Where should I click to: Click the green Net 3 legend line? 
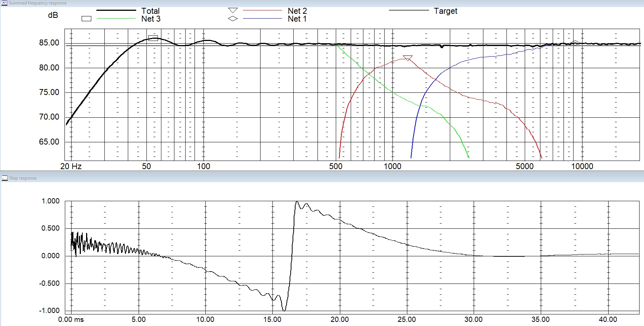tap(116, 19)
